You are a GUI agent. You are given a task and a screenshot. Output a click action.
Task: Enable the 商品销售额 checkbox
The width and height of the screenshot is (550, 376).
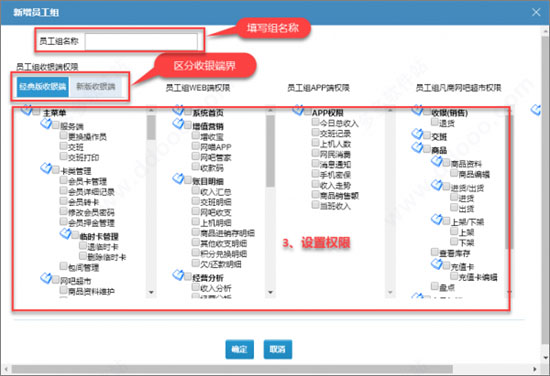(315, 194)
